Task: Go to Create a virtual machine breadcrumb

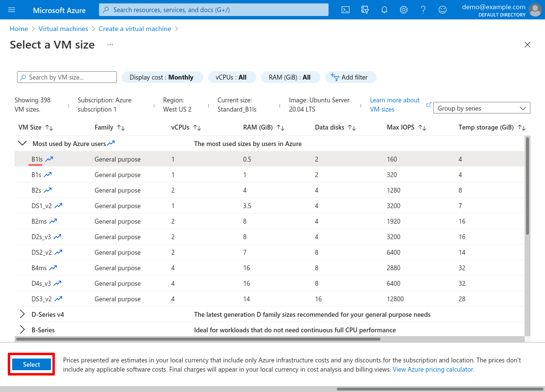Action: [x=135, y=29]
